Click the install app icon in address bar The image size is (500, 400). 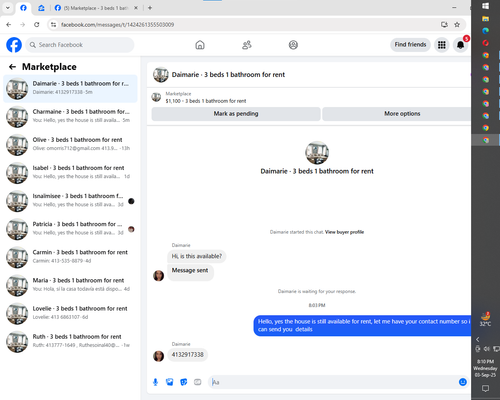click(x=444, y=24)
